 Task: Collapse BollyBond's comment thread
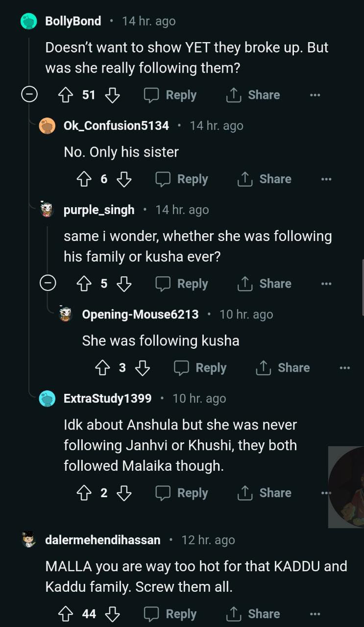(x=29, y=95)
